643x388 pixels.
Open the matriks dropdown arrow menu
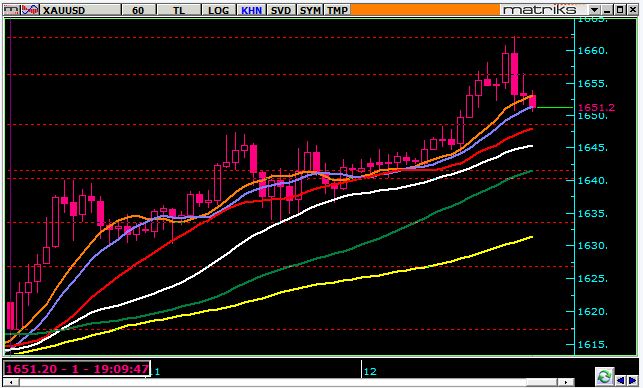[594, 10]
